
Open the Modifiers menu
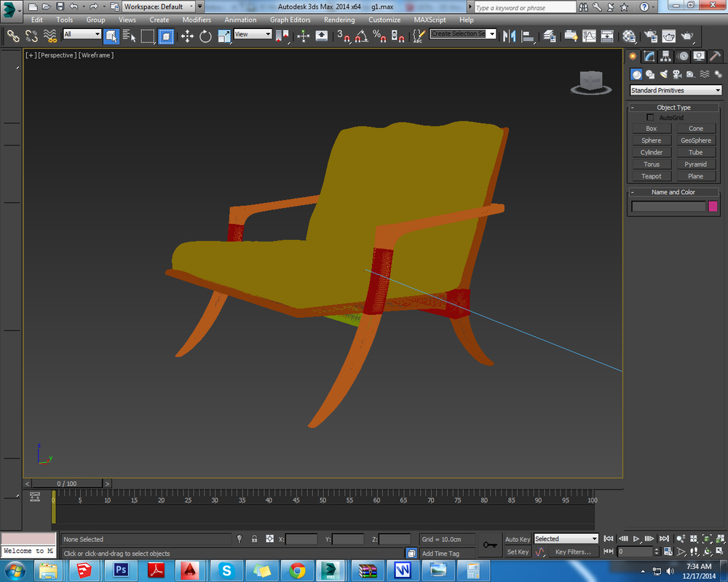click(x=197, y=20)
